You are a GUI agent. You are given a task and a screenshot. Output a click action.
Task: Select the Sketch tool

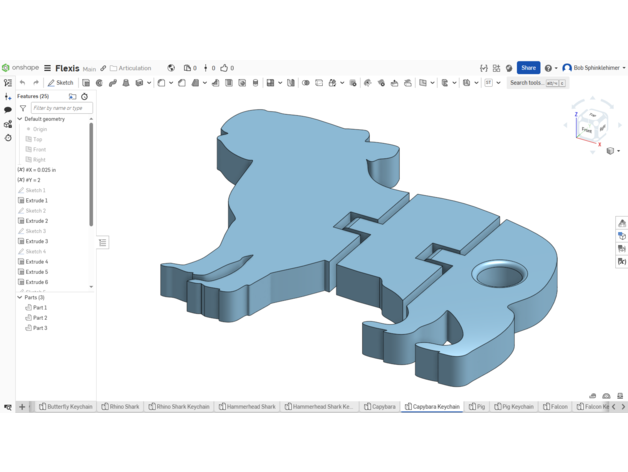tap(61, 83)
